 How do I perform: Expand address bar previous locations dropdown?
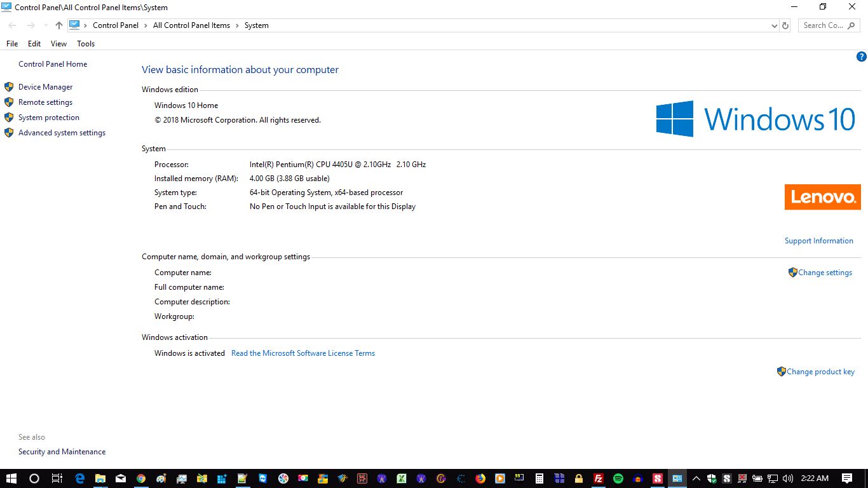[774, 25]
